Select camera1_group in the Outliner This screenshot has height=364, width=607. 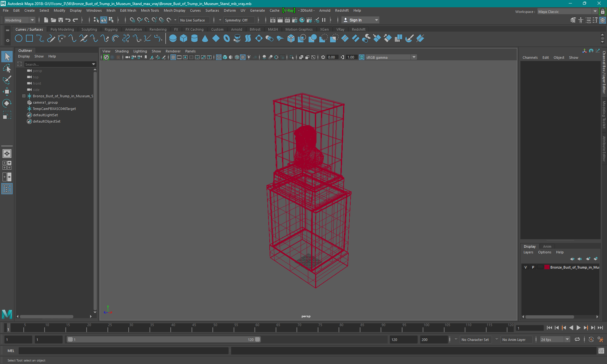pos(45,102)
